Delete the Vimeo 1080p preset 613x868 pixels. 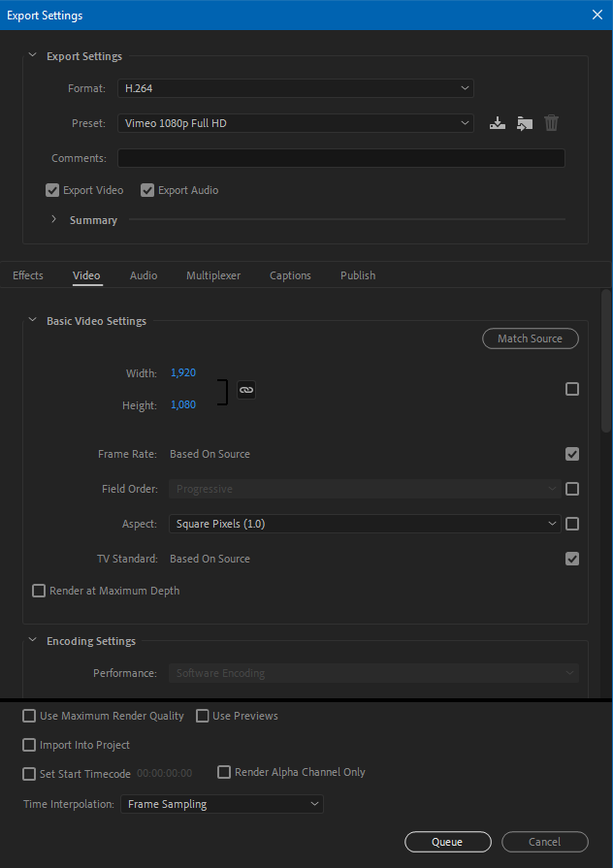(x=551, y=123)
